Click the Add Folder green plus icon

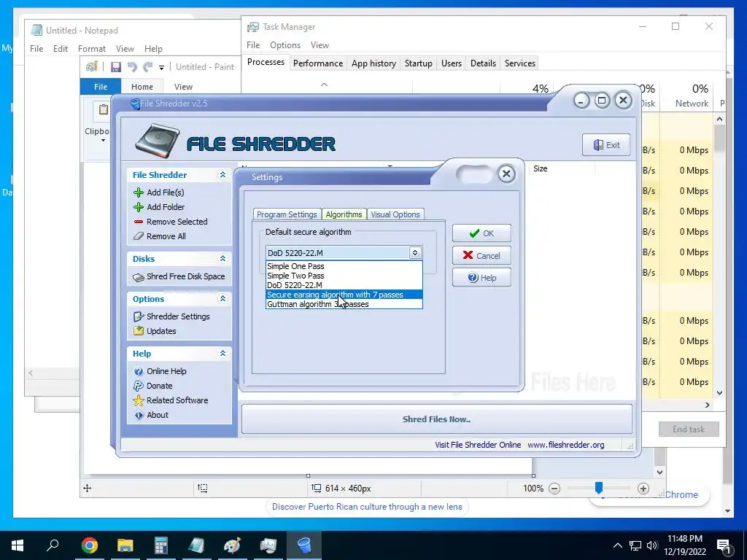[139, 207]
